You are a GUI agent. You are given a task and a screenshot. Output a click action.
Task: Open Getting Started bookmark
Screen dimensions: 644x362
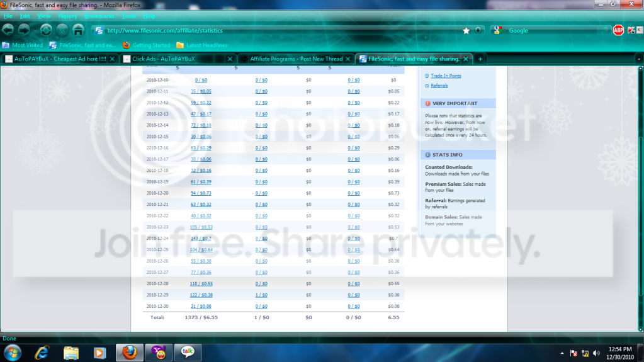tap(147, 45)
